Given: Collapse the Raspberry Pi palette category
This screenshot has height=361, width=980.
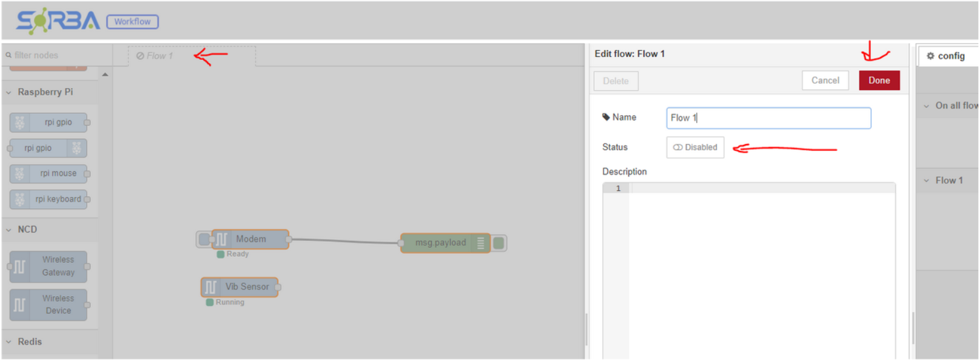Looking at the screenshot, I should click(x=9, y=93).
